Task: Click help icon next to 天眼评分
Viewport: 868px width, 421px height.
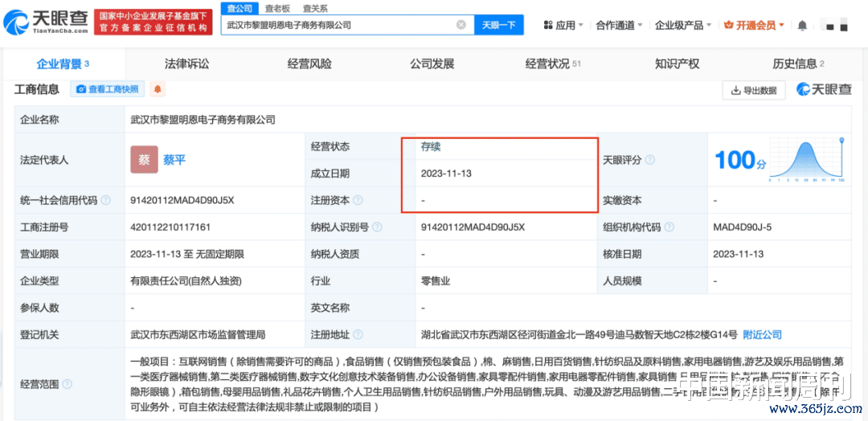Action: pyautogui.click(x=649, y=160)
